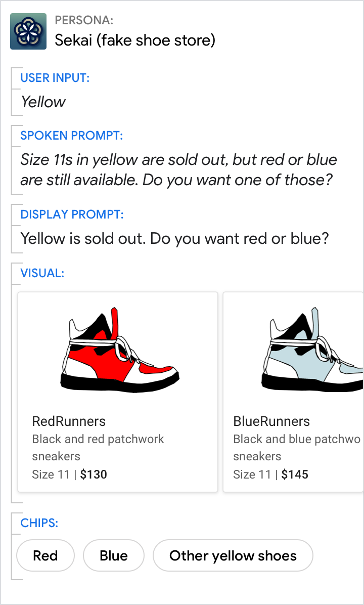Click the Sekai flower logo icon
This screenshot has width=364, height=605.
[x=28, y=31]
